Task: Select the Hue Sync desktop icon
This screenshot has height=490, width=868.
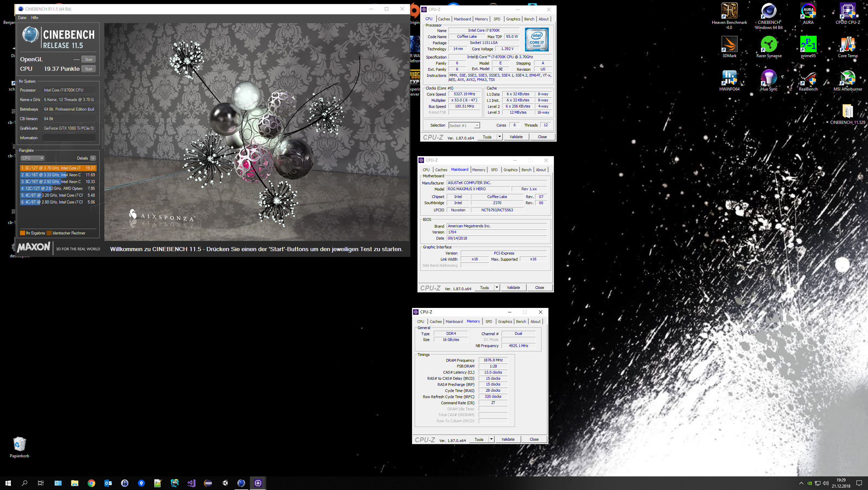Action: pyautogui.click(x=769, y=80)
